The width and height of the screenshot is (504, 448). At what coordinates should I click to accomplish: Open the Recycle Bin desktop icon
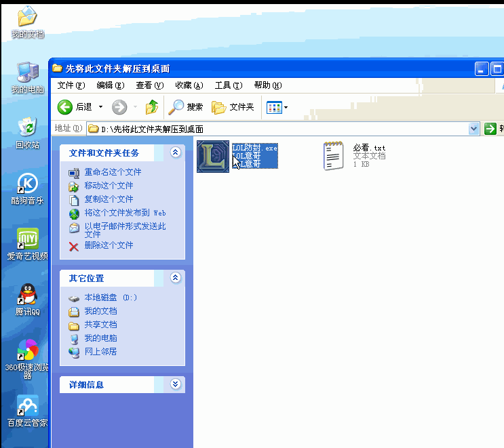coord(27,133)
